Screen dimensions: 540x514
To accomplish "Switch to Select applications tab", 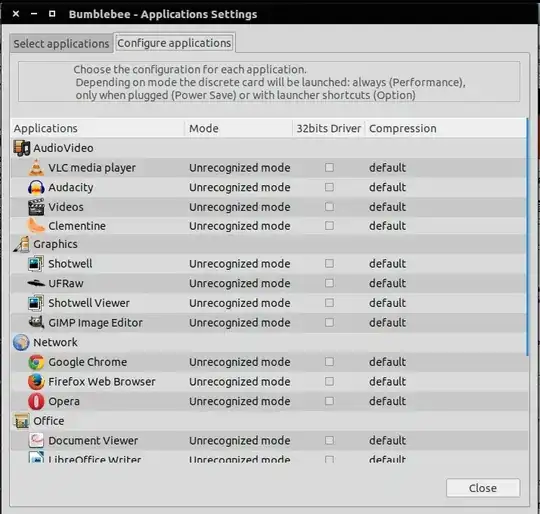I will pos(61,44).
